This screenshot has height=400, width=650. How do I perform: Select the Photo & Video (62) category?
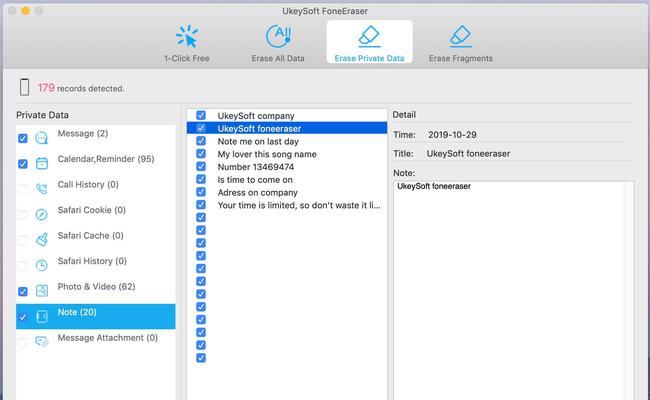coord(96,291)
